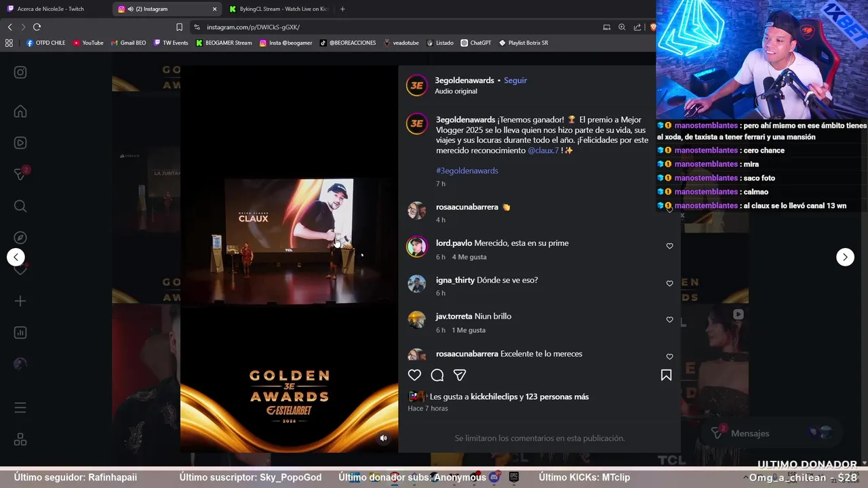
Task: Go to next post arrow
Action: coord(845,257)
